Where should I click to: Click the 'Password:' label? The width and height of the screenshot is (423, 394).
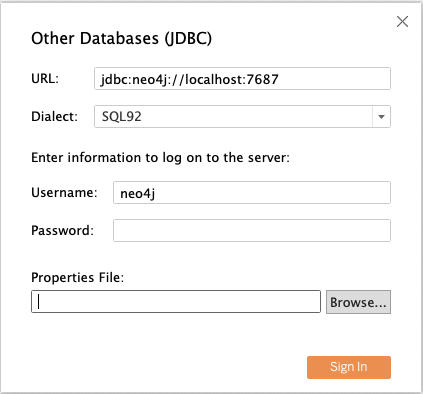(62, 230)
